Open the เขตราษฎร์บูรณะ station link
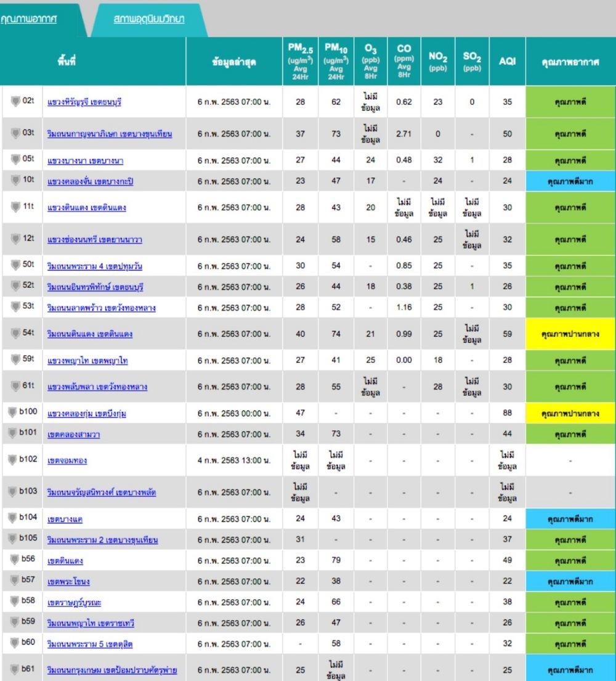The height and width of the screenshot is (681, 616). [x=74, y=602]
